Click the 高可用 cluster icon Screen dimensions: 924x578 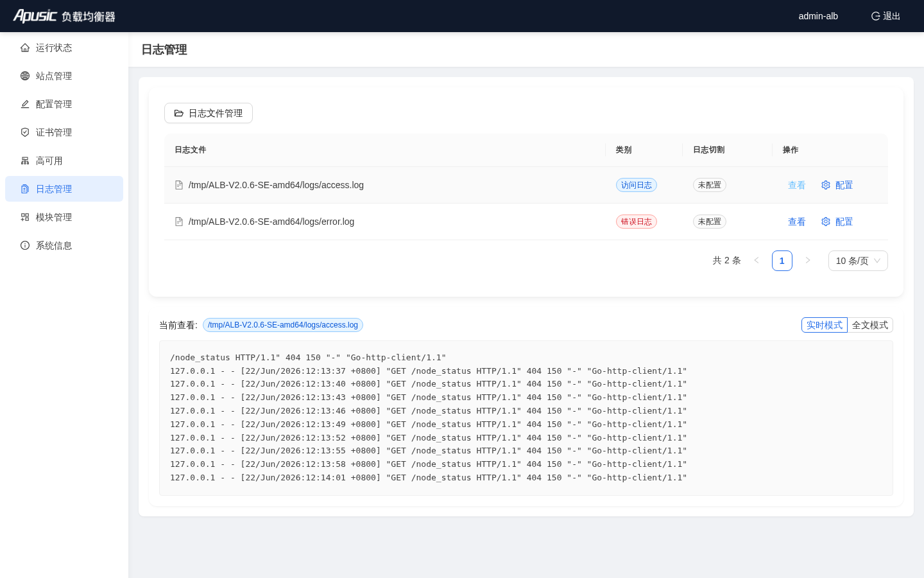(25, 161)
